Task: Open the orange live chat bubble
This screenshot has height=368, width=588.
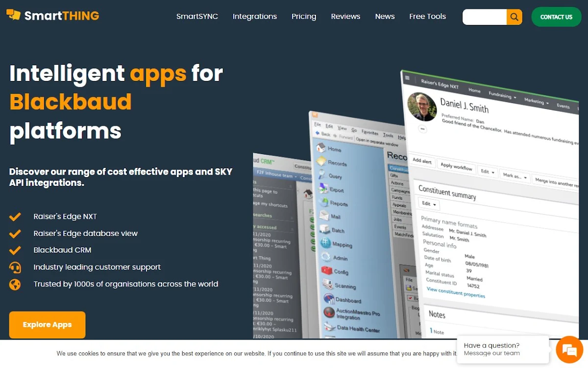Action: coord(570,349)
